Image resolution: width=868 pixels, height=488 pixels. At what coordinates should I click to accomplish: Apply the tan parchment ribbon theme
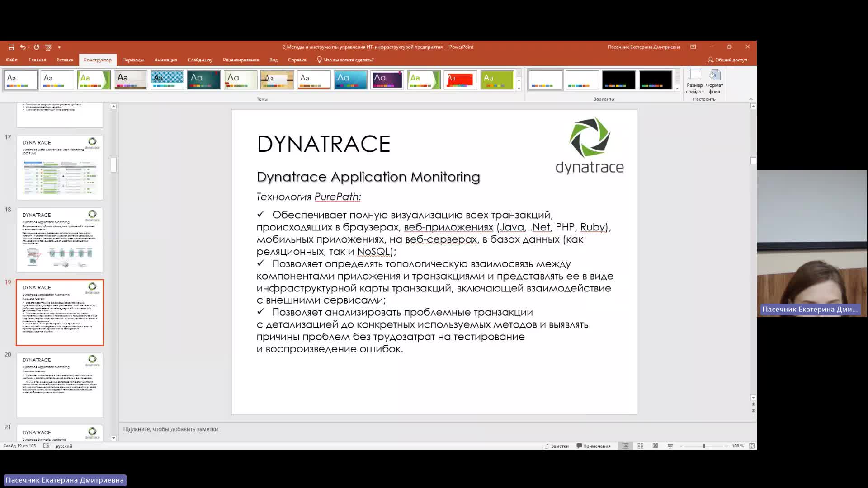[x=277, y=80]
